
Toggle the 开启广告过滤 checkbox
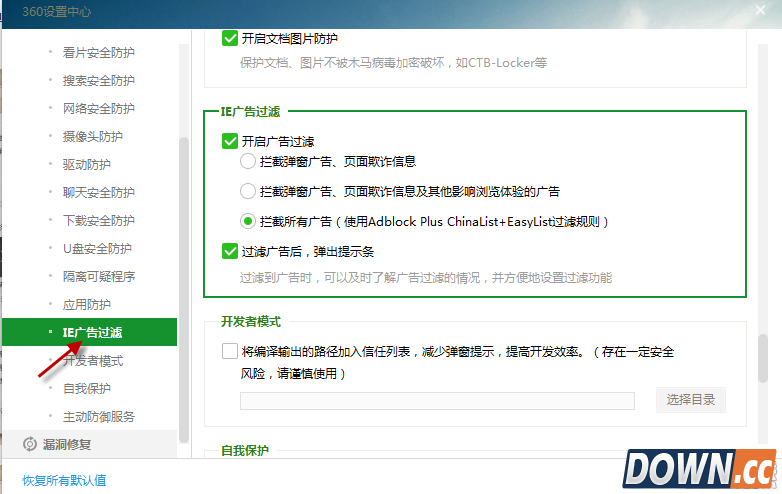(229, 142)
